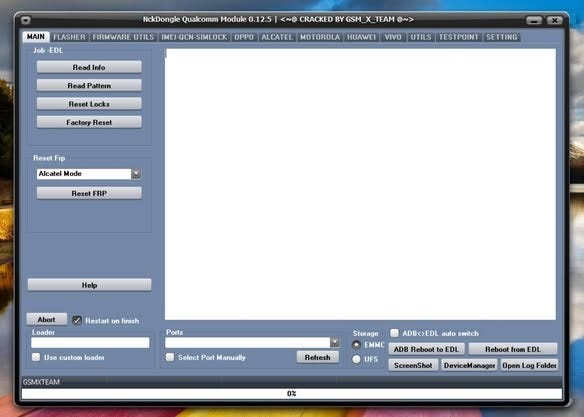Open DeviceManager

click(x=469, y=365)
